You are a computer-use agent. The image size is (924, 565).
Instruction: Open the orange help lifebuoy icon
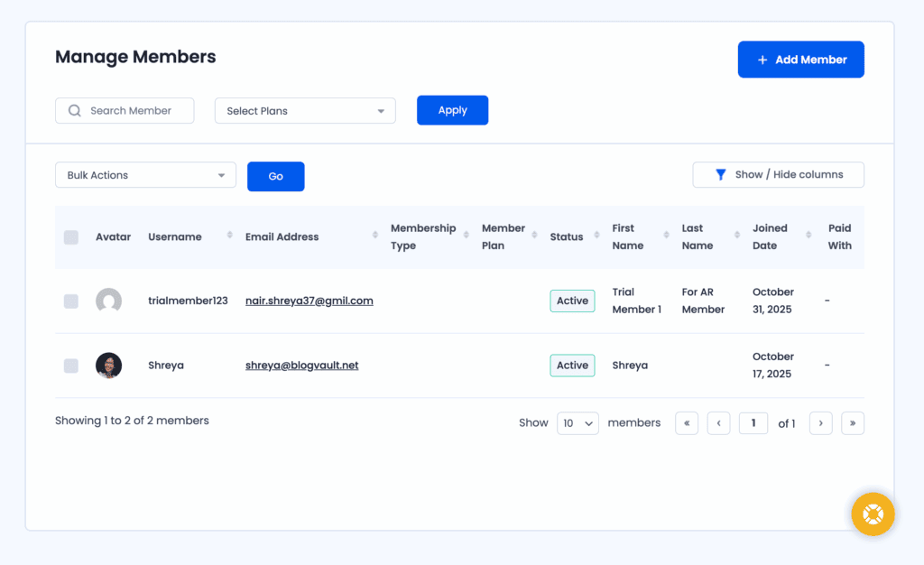(873, 514)
